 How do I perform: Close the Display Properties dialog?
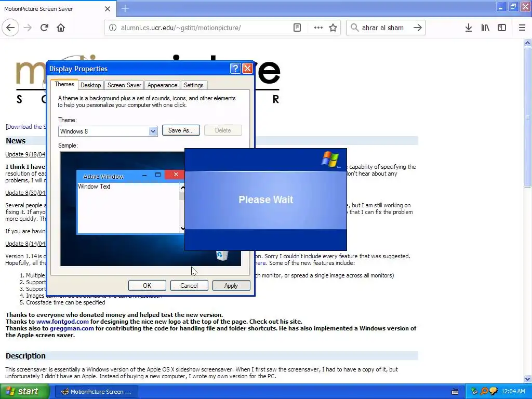click(248, 69)
